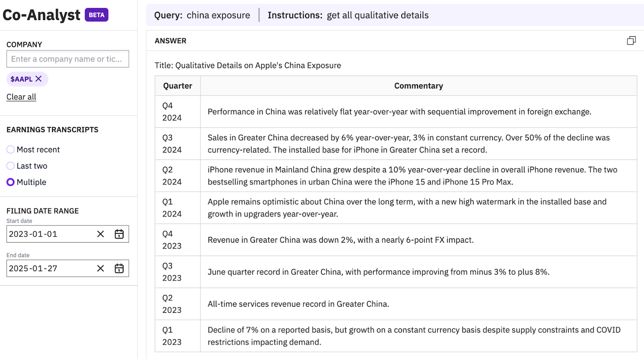The image size is (644, 359).
Task: Click the start date input field
Action: (x=48, y=234)
